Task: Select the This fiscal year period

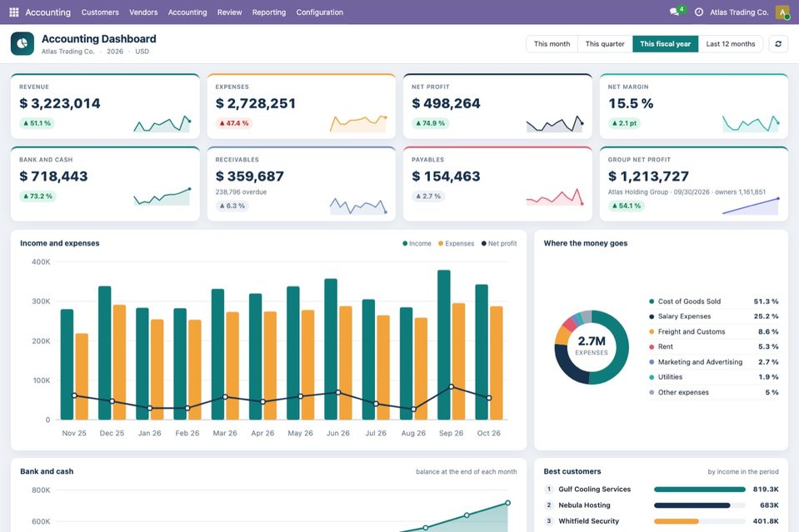Action: coord(666,44)
